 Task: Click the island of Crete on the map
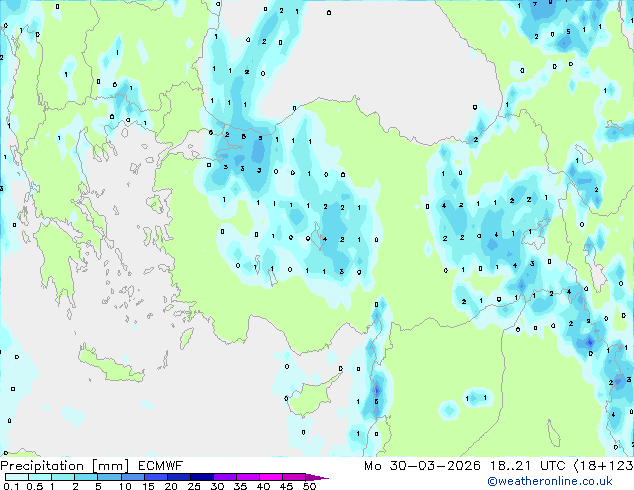pos(110,365)
